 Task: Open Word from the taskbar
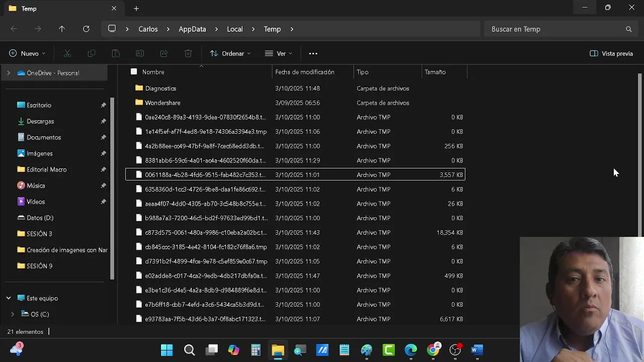click(x=477, y=350)
